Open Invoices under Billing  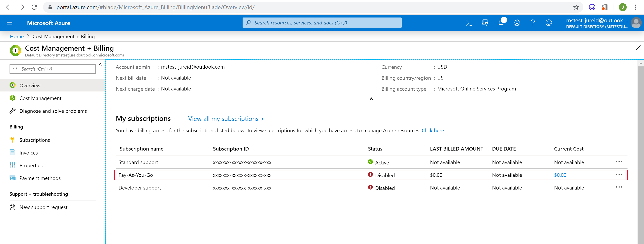[x=28, y=153]
